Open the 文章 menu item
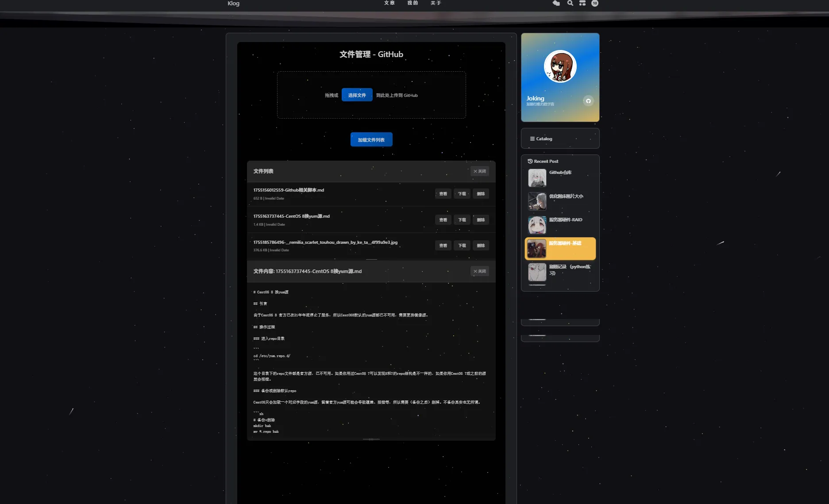The height and width of the screenshot is (504, 829). pos(389,3)
